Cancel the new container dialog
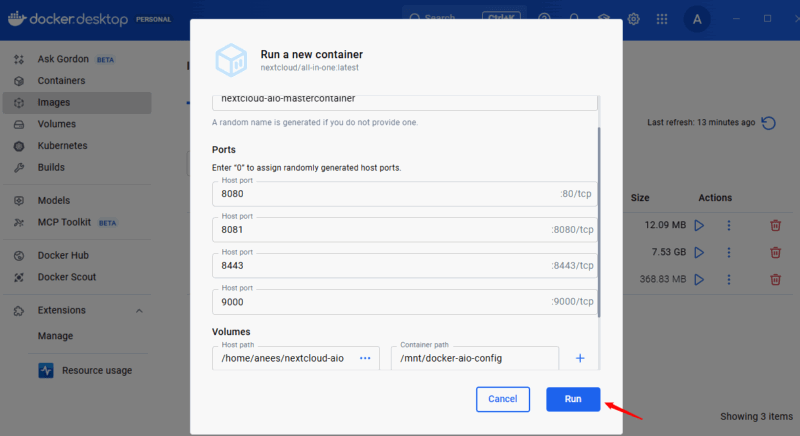 pyautogui.click(x=503, y=399)
